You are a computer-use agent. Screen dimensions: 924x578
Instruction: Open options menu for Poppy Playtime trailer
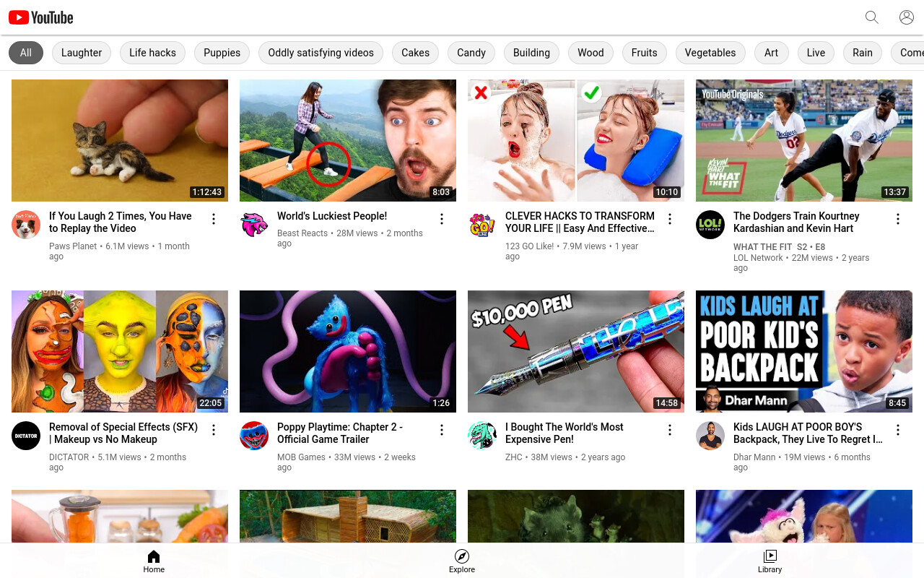click(x=442, y=430)
